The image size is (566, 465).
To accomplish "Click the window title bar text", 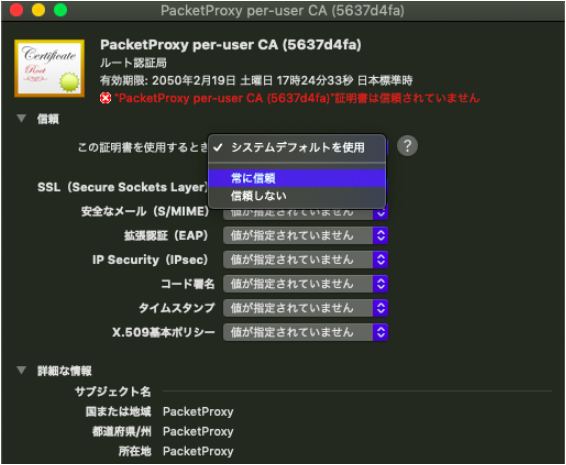I will [282, 10].
